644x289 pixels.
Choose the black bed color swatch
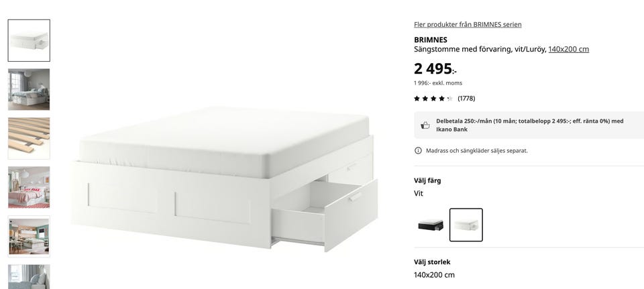coord(431,225)
